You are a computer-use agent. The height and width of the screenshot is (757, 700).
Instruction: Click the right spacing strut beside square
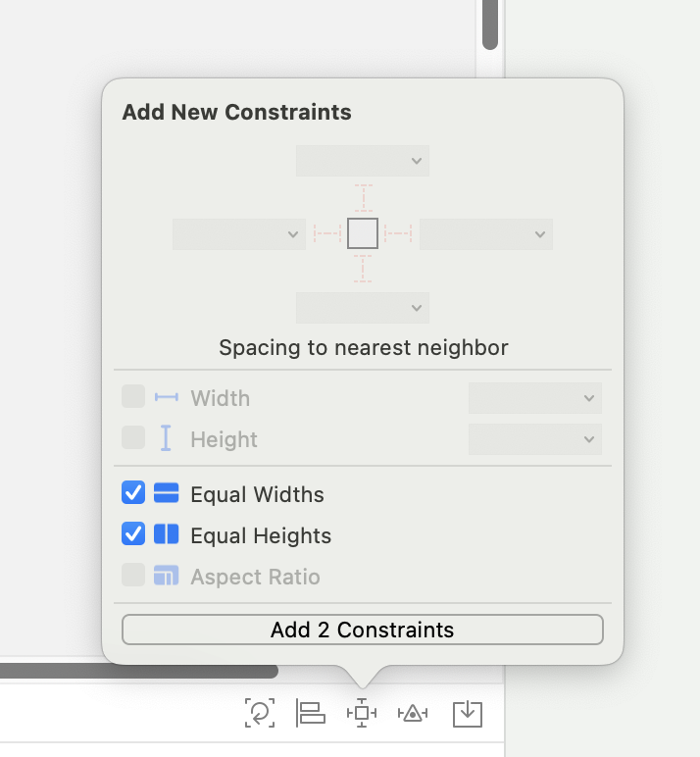[x=398, y=233]
